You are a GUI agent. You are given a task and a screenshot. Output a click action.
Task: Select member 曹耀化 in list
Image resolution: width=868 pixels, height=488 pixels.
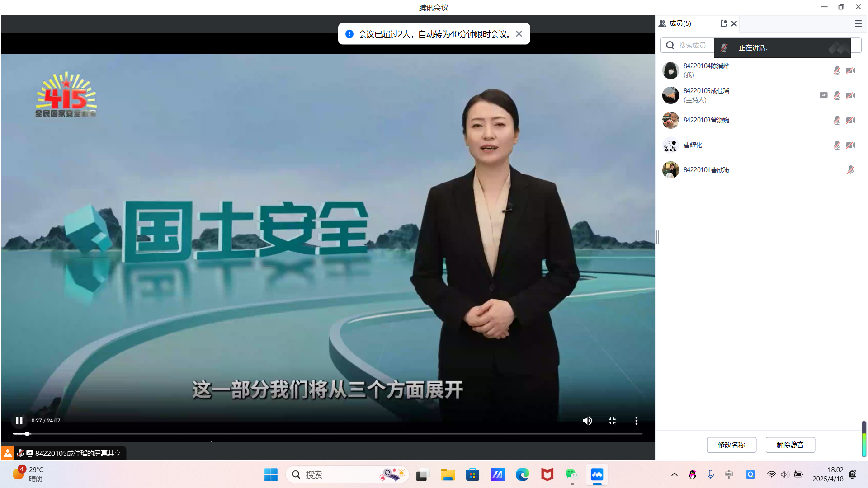coord(693,145)
